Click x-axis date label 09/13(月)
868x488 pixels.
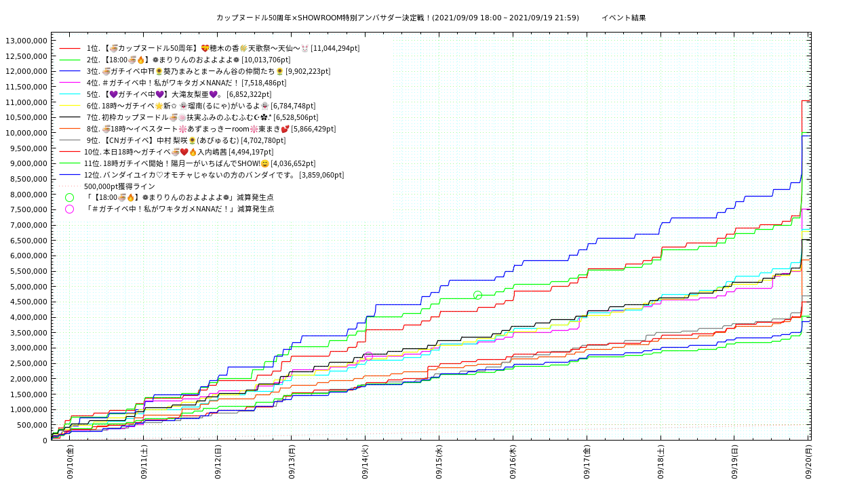point(292,462)
